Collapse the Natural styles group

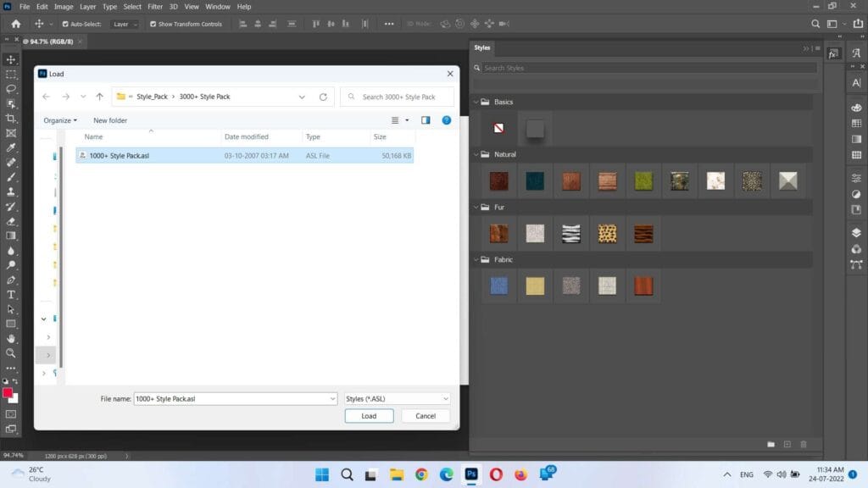coord(476,154)
